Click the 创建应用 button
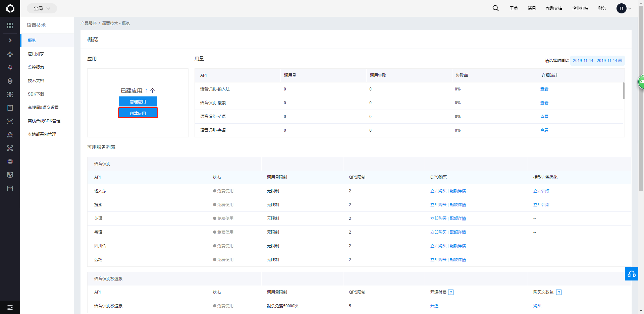 (138, 113)
